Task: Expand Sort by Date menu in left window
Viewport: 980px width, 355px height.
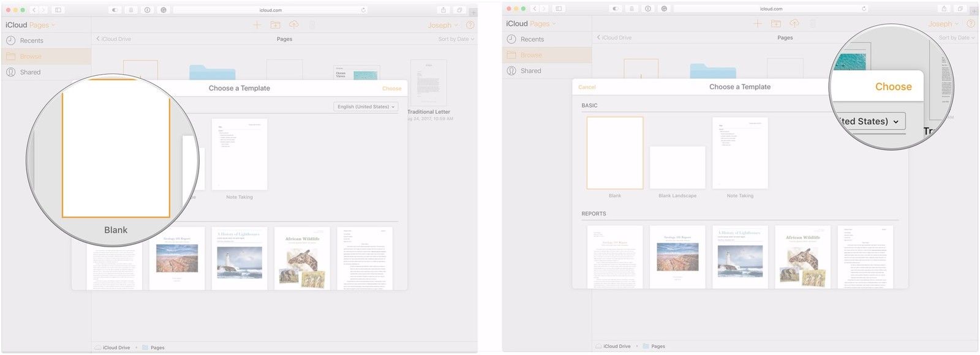Action: coord(456,39)
